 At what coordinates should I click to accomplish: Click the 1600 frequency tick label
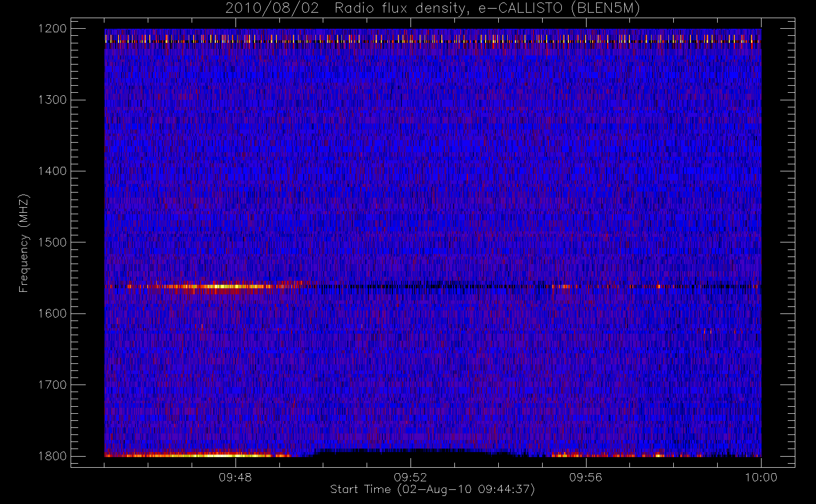pyautogui.click(x=52, y=313)
